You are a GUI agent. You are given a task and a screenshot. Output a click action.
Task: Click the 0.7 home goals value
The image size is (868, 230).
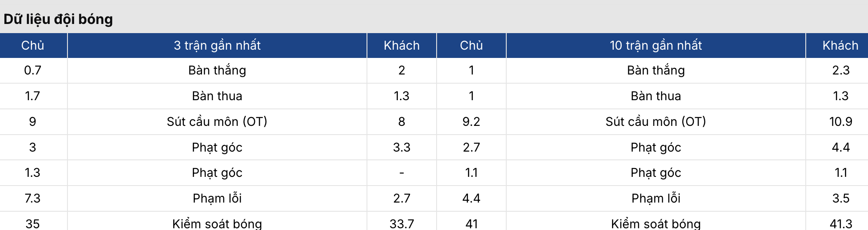33,71
